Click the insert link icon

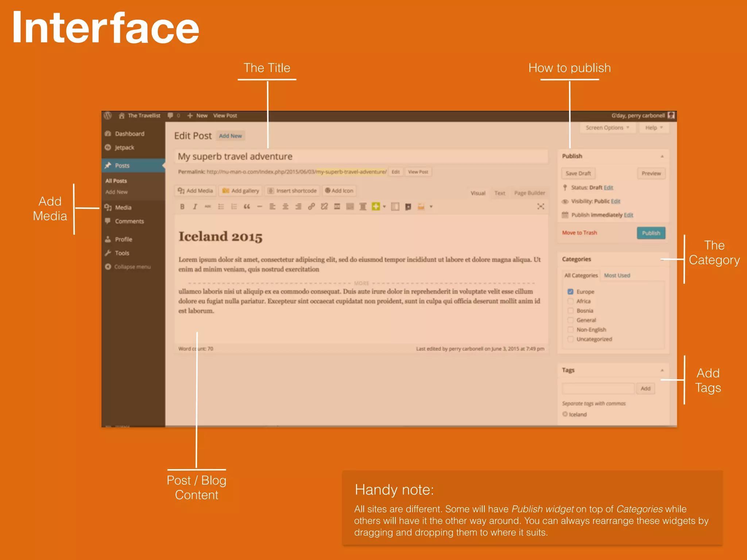(311, 207)
